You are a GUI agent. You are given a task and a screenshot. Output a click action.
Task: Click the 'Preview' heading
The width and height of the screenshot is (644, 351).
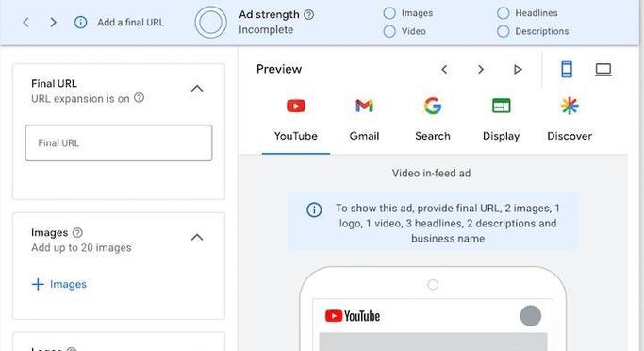(x=279, y=69)
